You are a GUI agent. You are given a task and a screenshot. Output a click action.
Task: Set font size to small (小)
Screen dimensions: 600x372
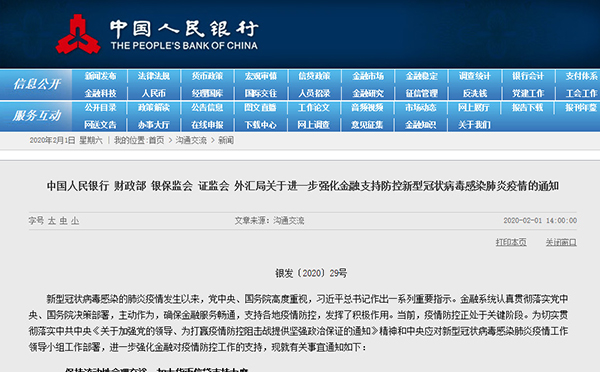click(x=75, y=221)
